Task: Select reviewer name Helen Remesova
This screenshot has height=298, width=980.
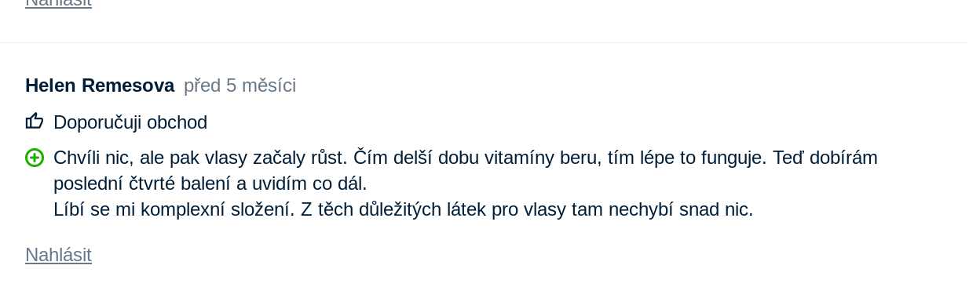Action: click(100, 85)
